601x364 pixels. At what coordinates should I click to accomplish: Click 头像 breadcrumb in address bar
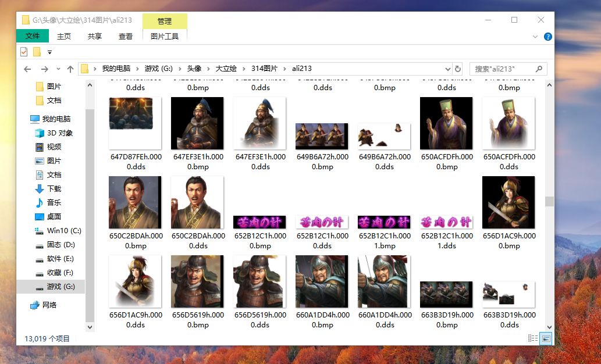tap(194, 69)
